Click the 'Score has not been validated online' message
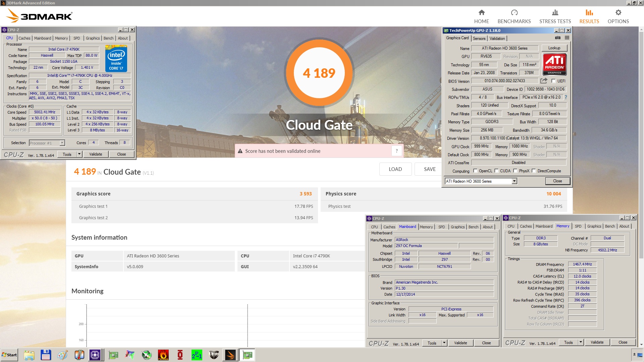Viewport: 644px width, 362px height. coord(282,151)
